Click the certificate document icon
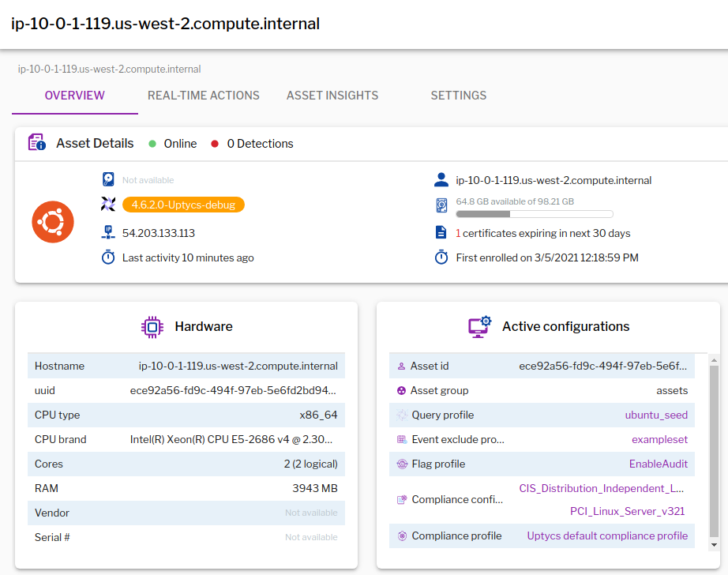Viewport: 728px width, 575px height. [441, 231]
